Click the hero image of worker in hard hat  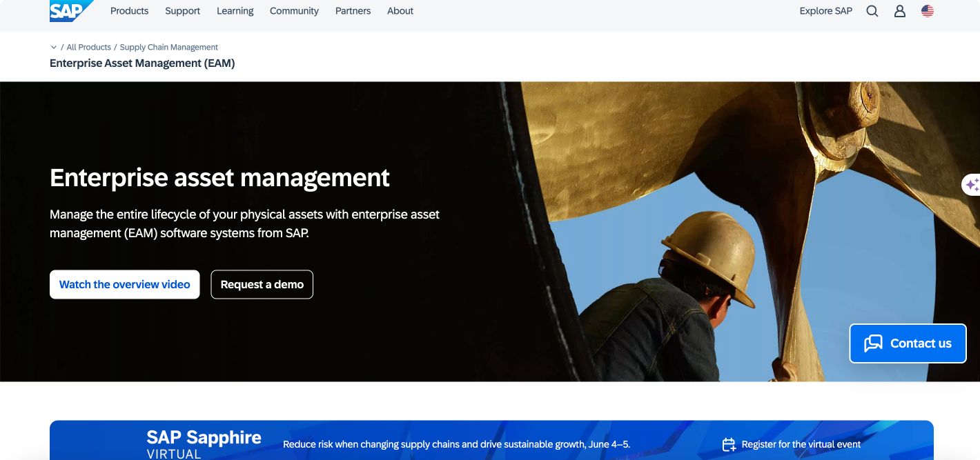[738, 232]
